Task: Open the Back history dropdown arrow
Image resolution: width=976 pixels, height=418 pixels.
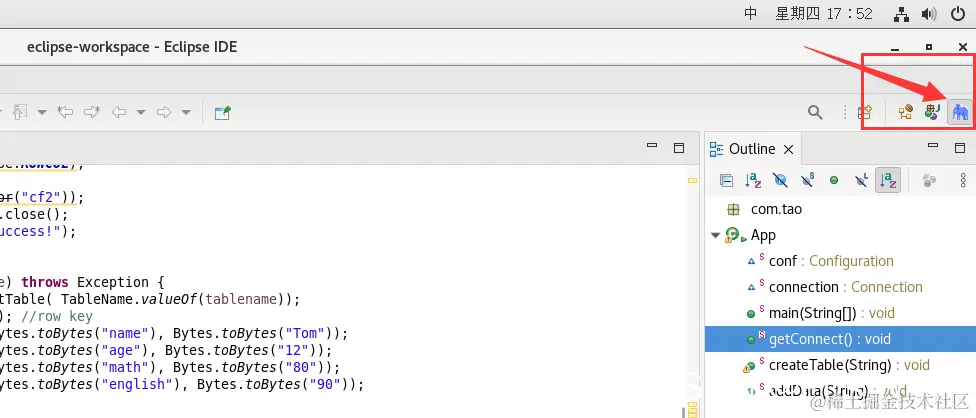Action: (141, 113)
